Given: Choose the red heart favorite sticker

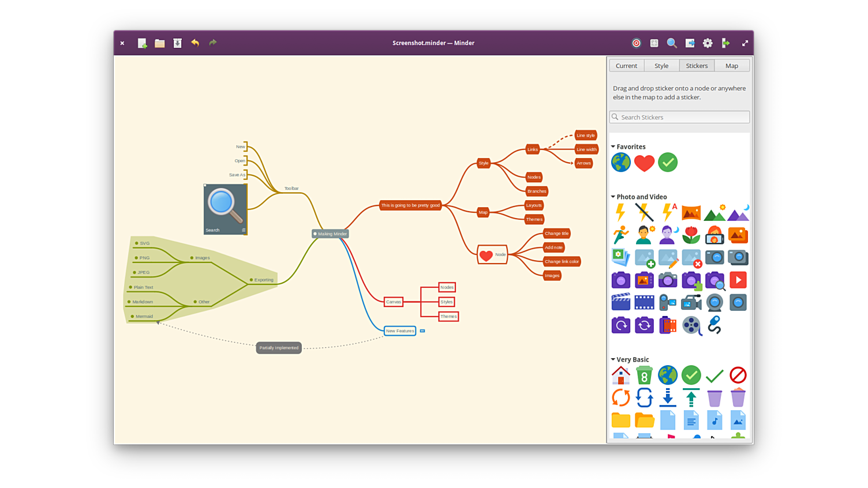Looking at the screenshot, I should click(x=644, y=163).
